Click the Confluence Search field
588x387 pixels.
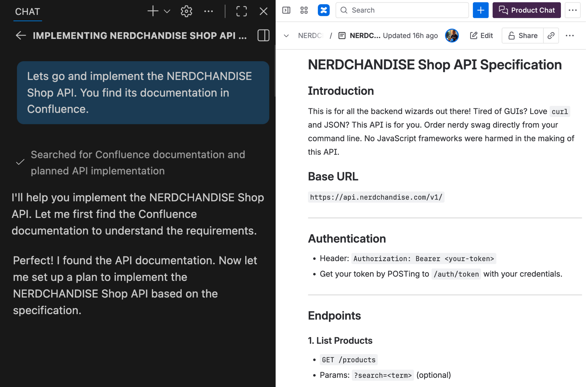point(403,10)
